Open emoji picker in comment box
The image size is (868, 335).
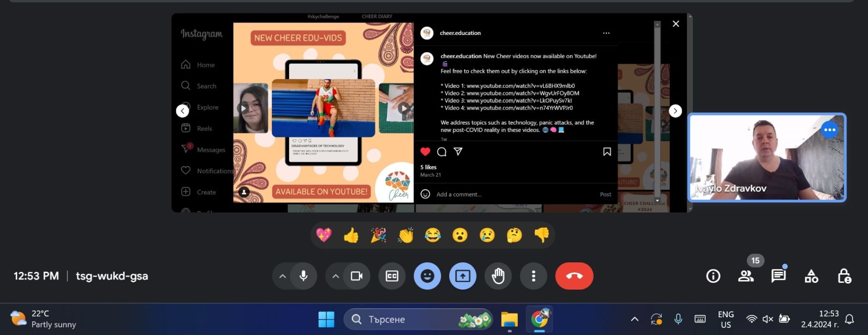pyautogui.click(x=425, y=194)
